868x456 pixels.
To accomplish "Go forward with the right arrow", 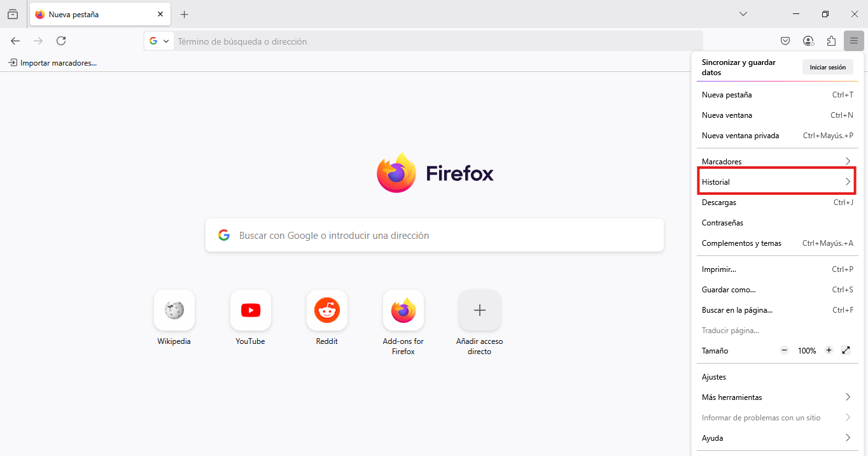I will click(x=38, y=41).
